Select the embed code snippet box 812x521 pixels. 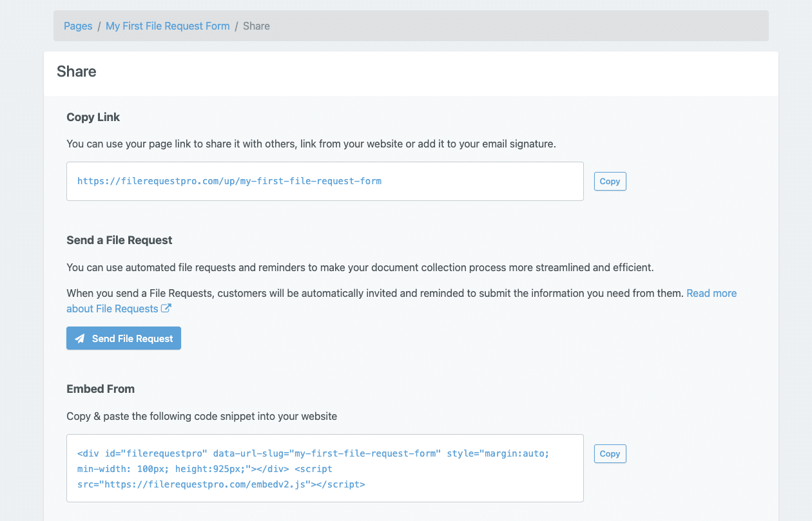click(325, 468)
